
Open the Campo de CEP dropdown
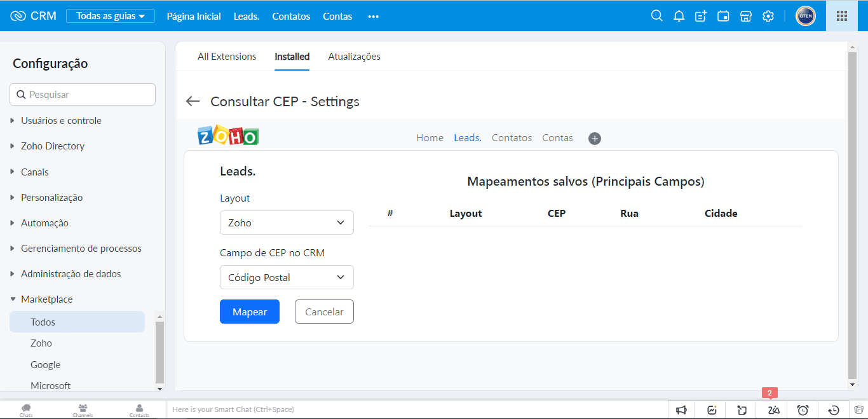[287, 277]
